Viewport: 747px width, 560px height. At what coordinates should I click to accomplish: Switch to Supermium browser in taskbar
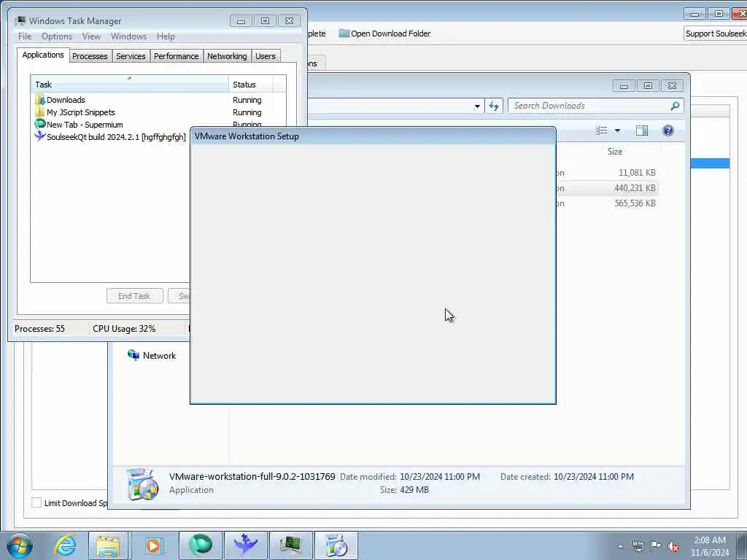click(x=201, y=545)
